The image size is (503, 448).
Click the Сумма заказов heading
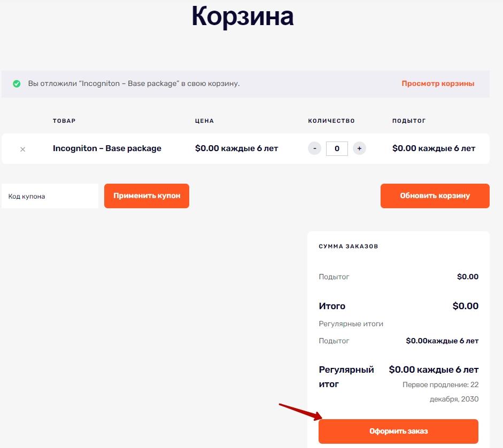tap(349, 247)
